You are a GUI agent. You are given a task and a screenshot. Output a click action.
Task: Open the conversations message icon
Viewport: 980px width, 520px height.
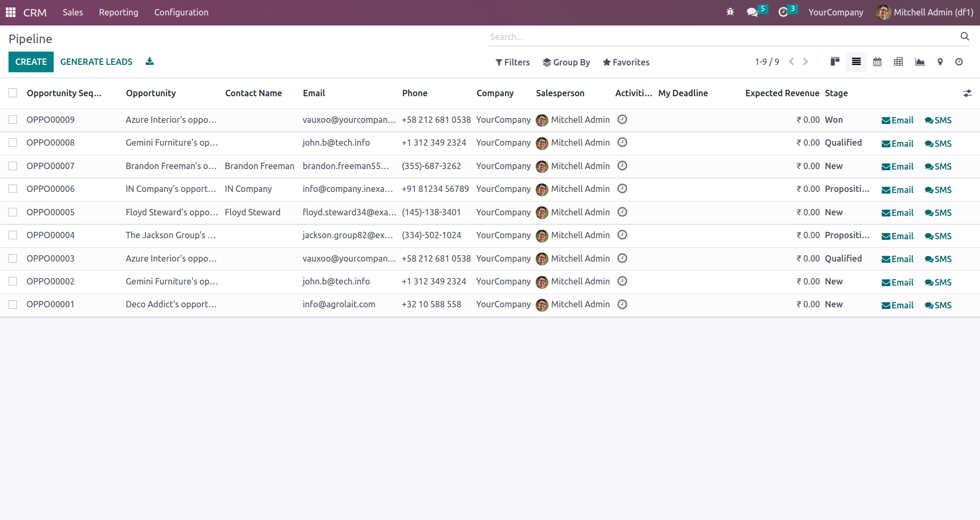point(752,12)
